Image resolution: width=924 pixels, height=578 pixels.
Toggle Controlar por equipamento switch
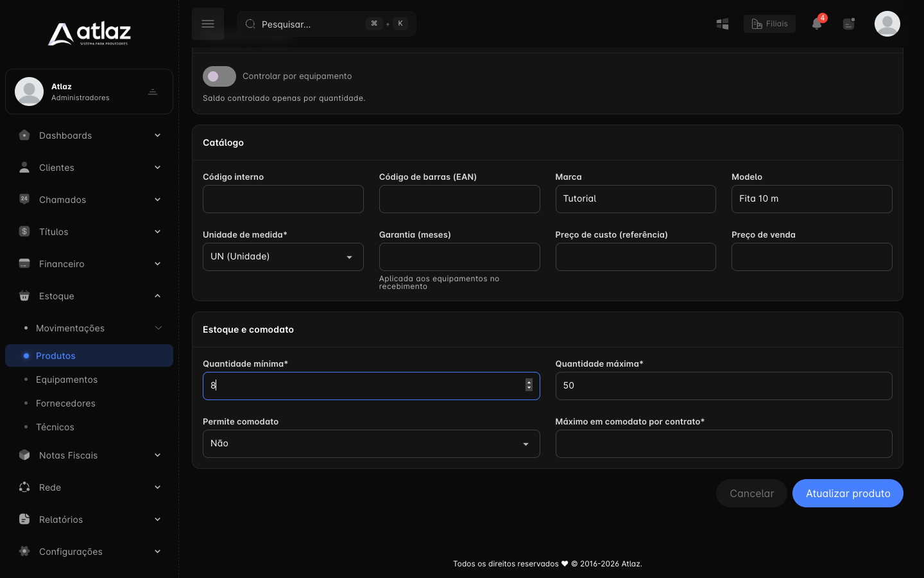pyautogui.click(x=219, y=76)
